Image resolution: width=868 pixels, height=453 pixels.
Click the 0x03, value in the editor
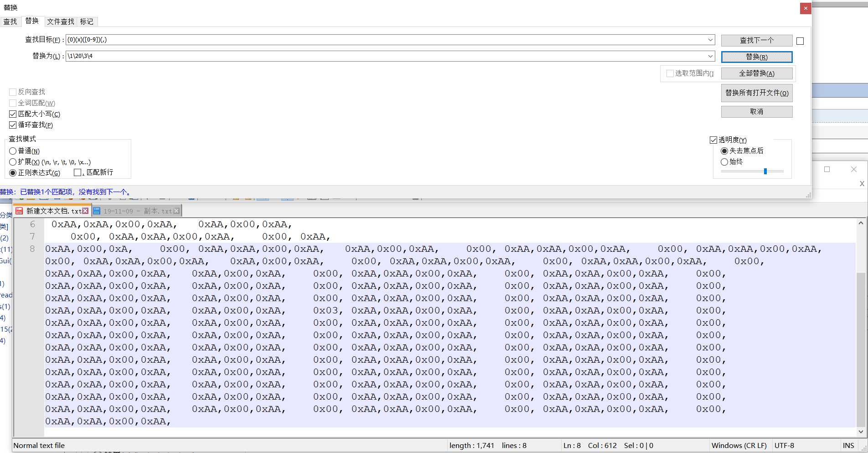[328, 311]
